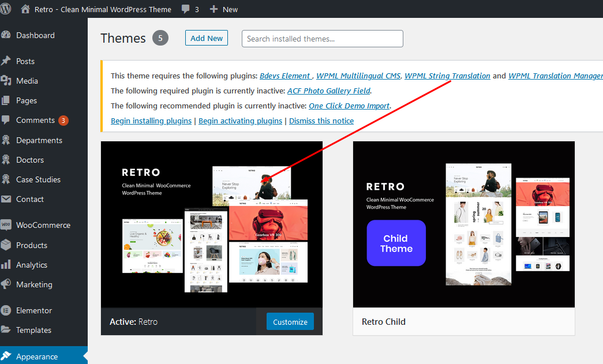Open the WPML String Translation link
The image size is (603, 364).
point(447,76)
